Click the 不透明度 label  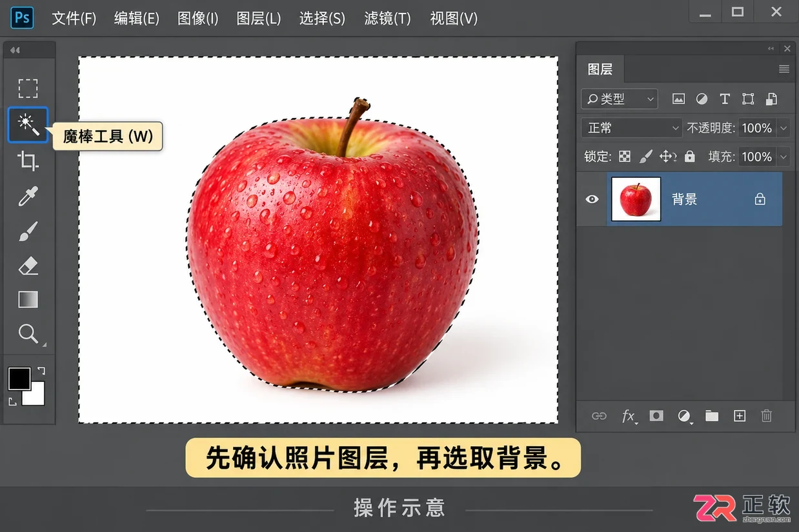tap(711, 128)
